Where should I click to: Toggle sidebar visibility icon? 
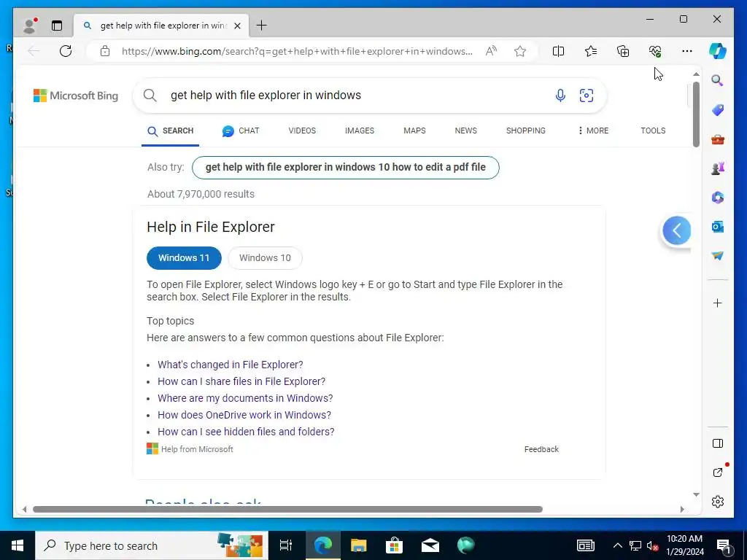pos(718,443)
